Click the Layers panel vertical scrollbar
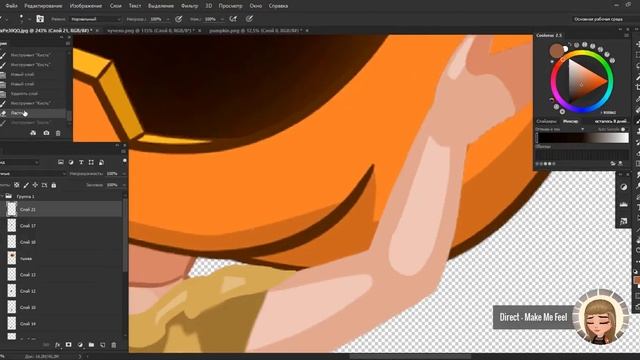Image resolution: width=640 pixels, height=360 pixels. point(125,235)
